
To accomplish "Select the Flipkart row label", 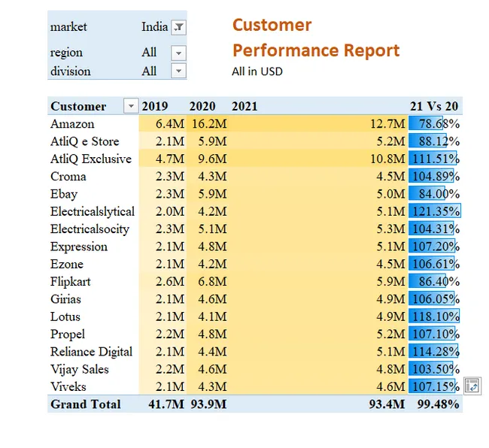I will click(71, 282).
